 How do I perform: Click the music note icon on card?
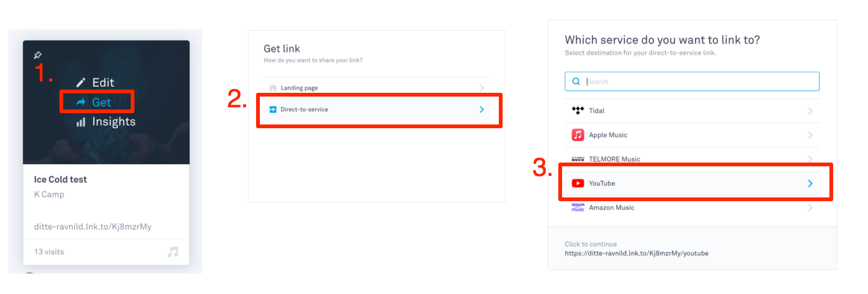click(x=173, y=252)
